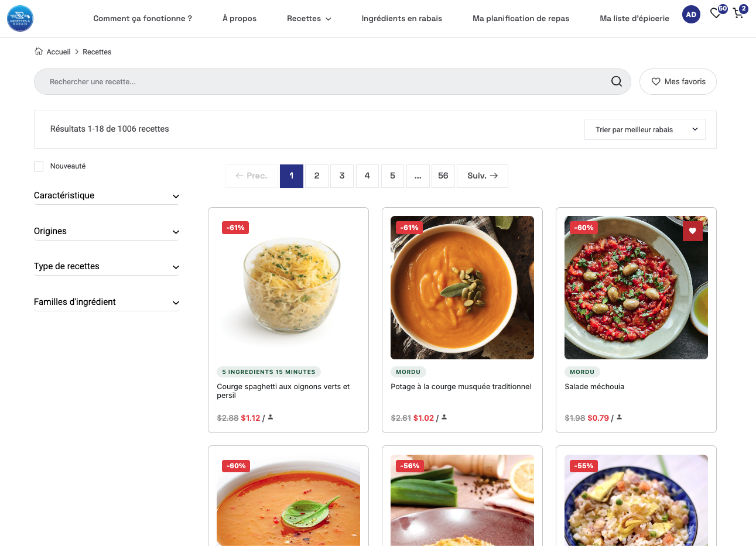This screenshot has width=756, height=546.
Task: Select current page 1 button
Action: click(x=292, y=176)
